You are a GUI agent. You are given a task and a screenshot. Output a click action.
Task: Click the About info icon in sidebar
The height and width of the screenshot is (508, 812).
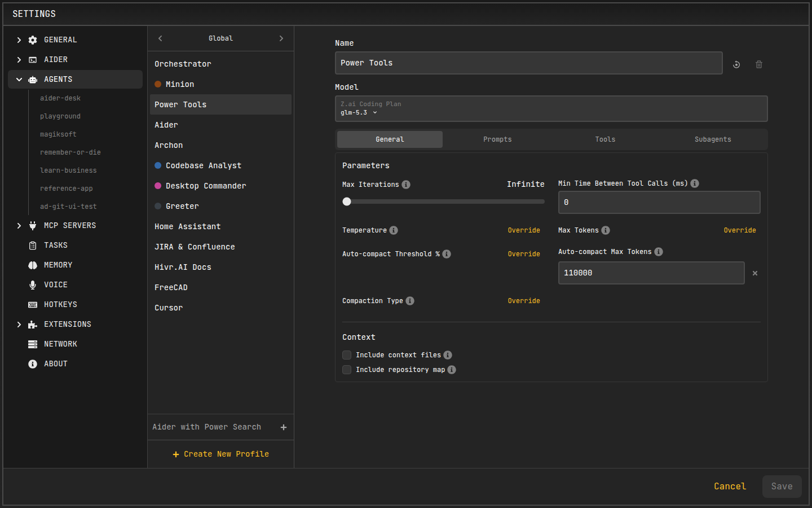click(x=33, y=364)
